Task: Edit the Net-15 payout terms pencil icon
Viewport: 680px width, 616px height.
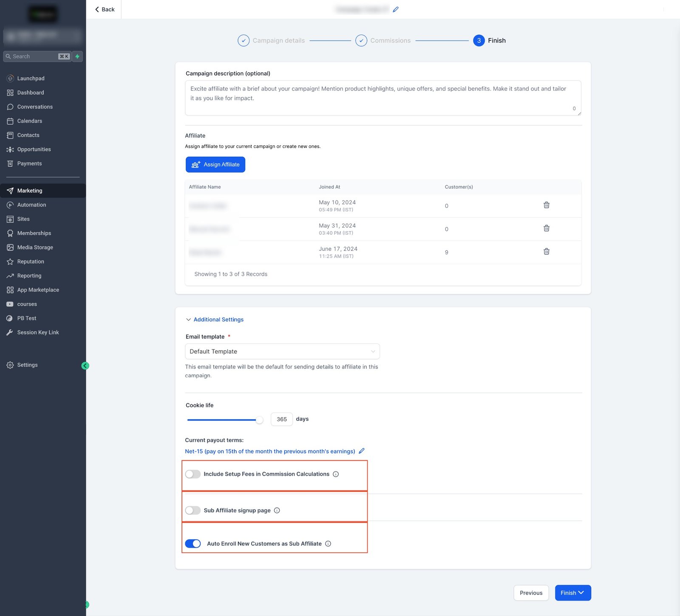Action: tap(362, 451)
